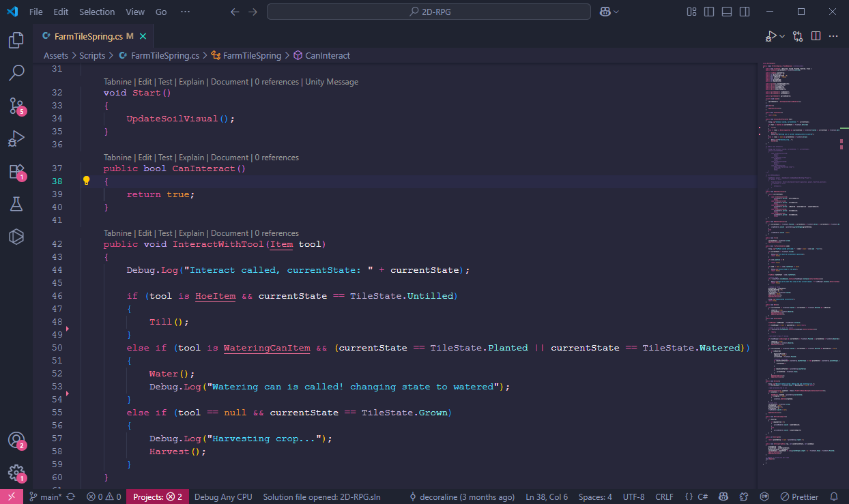Toggle the primary side bar layout button
The image size is (849, 504).
click(710, 12)
